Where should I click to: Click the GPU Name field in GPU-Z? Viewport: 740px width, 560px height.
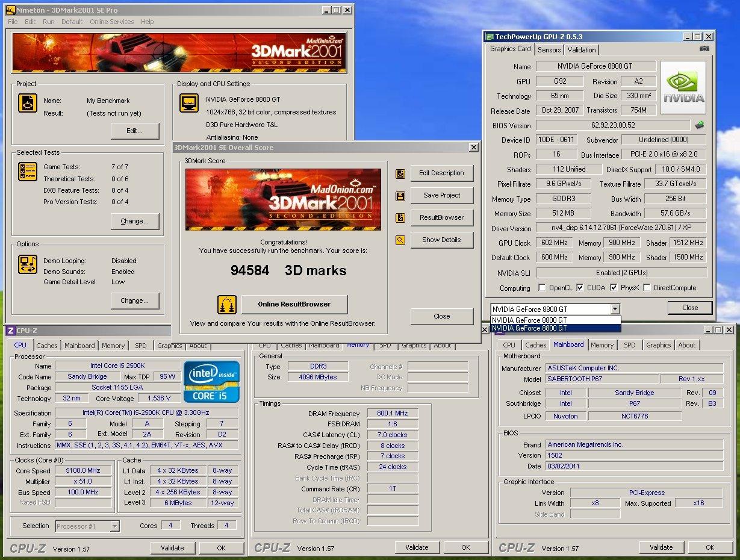pyautogui.click(x=596, y=66)
